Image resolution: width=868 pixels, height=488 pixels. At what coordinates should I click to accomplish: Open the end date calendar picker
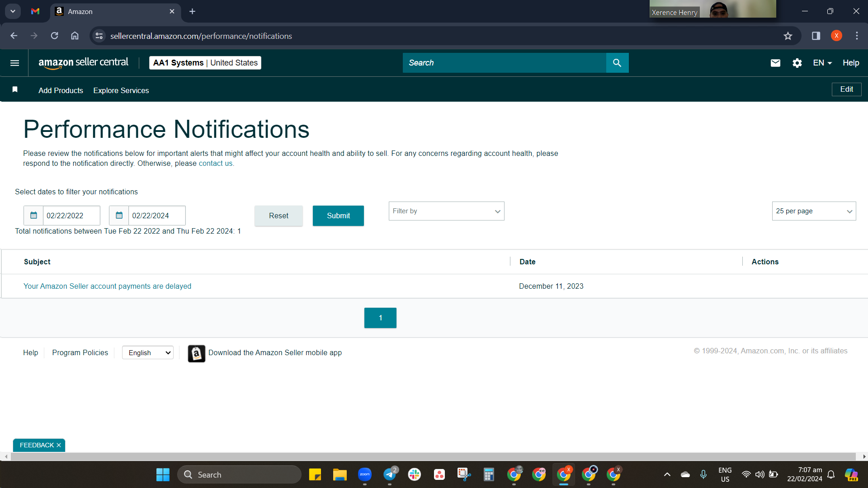click(119, 216)
